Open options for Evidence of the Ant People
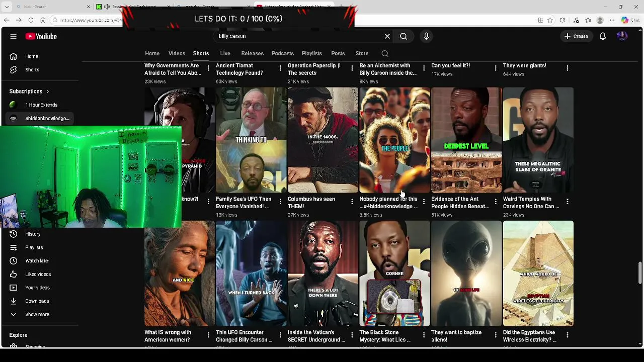 click(496, 202)
